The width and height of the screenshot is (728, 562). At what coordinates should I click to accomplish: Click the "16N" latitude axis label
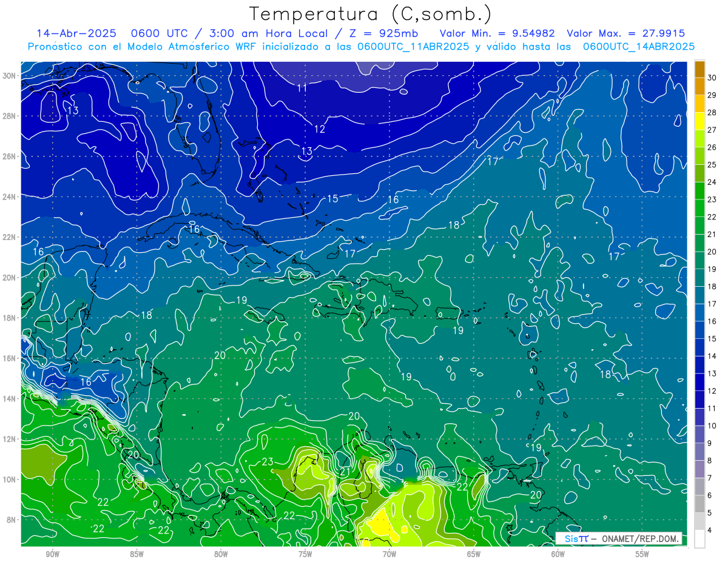pos(9,358)
